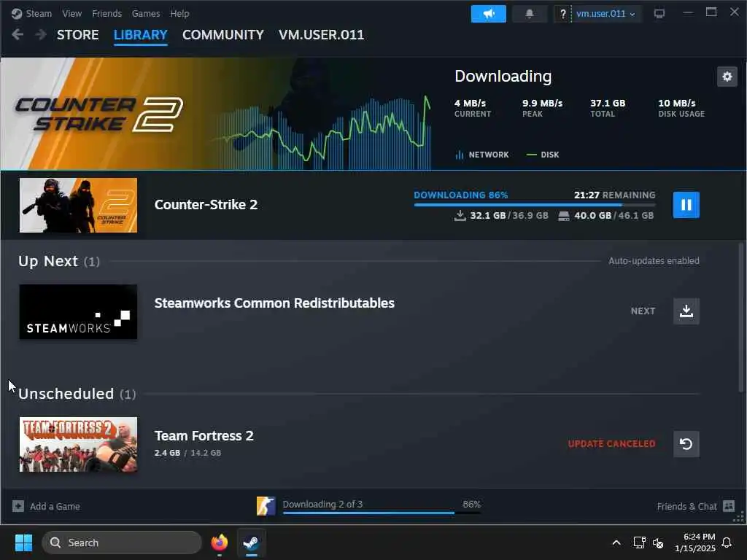This screenshot has height=560, width=747.
Task: Open the notifications bell
Action: 530,14
